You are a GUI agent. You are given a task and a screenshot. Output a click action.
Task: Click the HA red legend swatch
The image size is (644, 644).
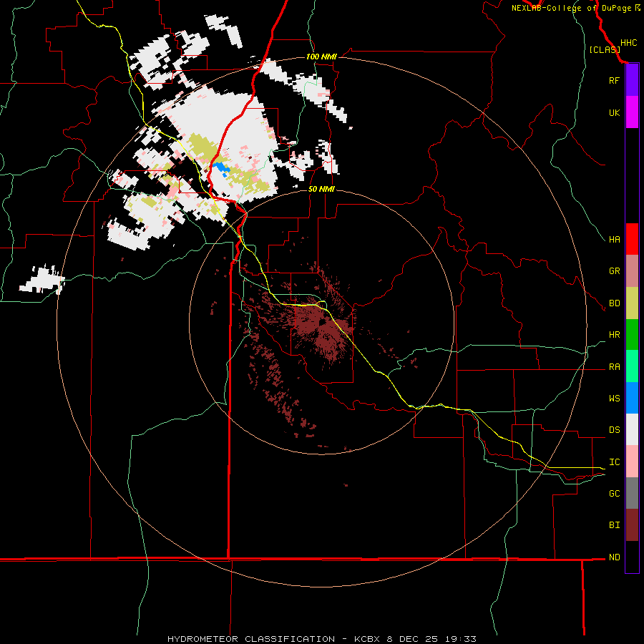(632, 239)
